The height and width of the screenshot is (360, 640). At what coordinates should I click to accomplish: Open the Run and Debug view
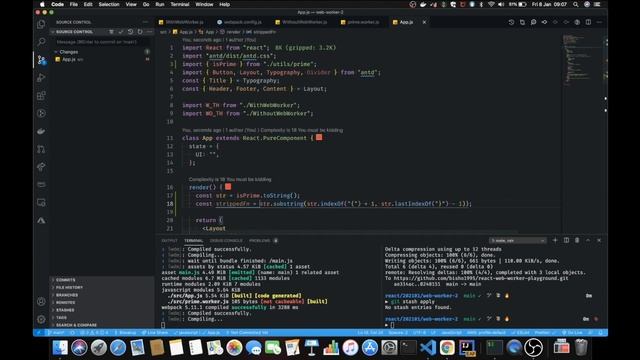41,78
